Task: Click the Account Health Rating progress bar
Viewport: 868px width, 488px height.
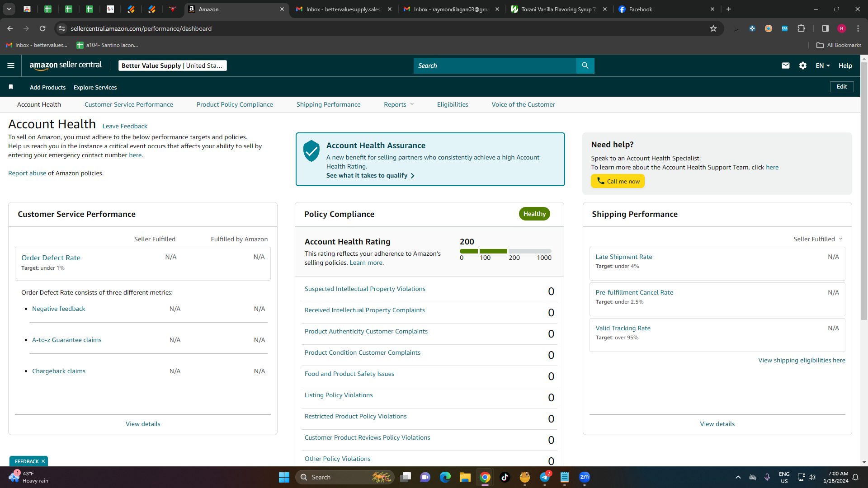Action: (505, 251)
